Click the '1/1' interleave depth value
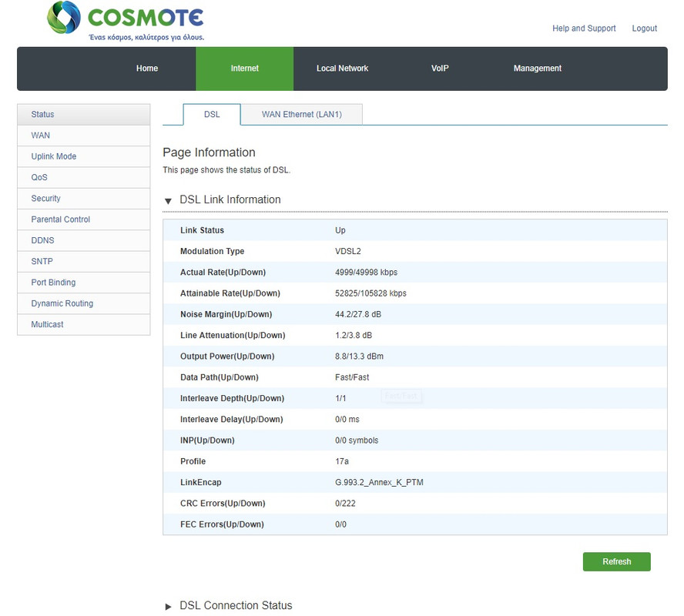The width and height of the screenshot is (684, 616). 340,398
